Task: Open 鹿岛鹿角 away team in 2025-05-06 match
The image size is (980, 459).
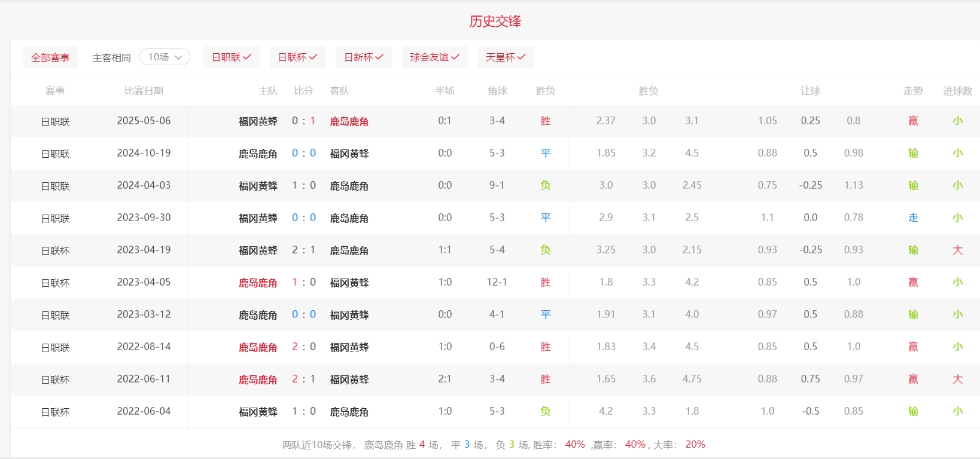Action: (x=349, y=121)
